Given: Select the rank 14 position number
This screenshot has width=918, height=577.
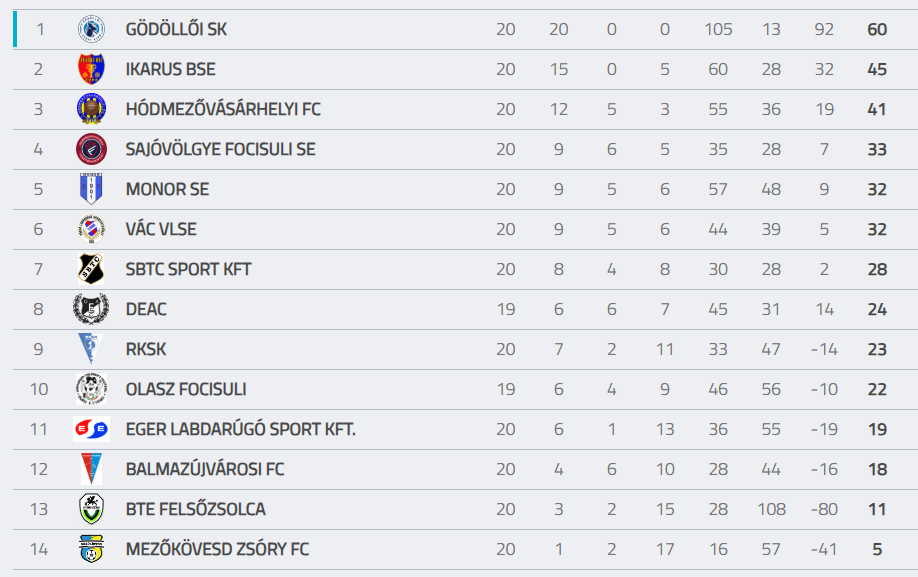Looking at the screenshot, I should [x=39, y=549].
